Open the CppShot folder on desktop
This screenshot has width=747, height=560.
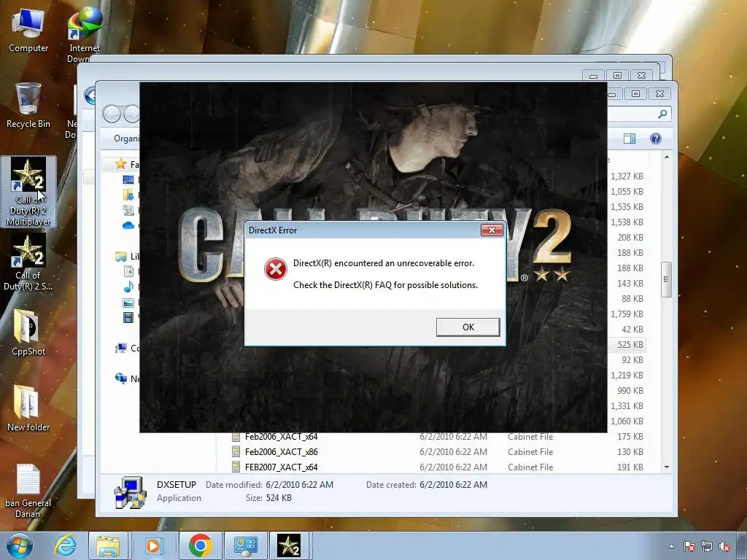pyautogui.click(x=28, y=332)
